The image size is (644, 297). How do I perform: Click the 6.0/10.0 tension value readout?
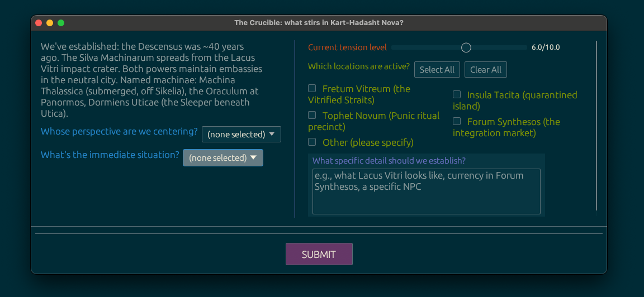[545, 47]
